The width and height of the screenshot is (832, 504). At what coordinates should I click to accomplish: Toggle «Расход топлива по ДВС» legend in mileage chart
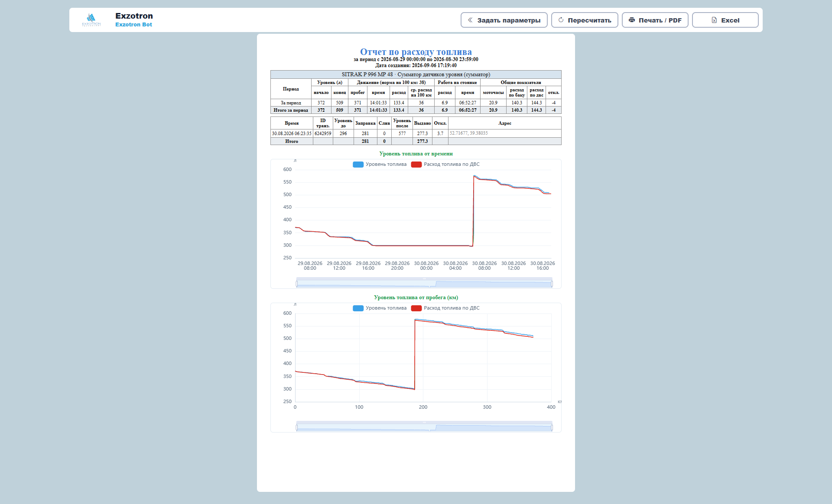point(445,308)
